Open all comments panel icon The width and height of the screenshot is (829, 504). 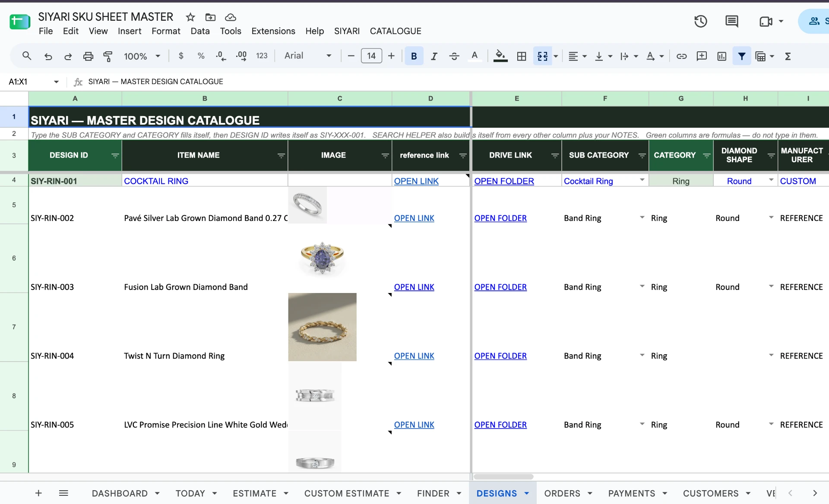coord(731,21)
